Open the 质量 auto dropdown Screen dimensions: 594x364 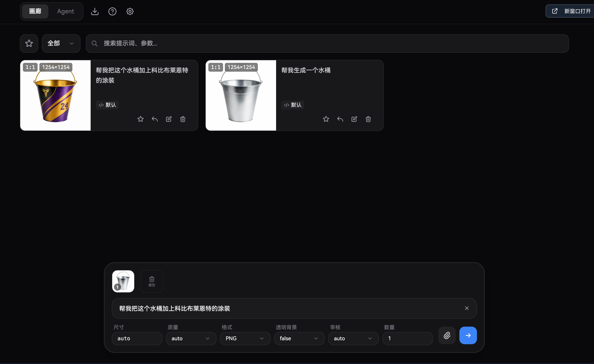click(191, 339)
